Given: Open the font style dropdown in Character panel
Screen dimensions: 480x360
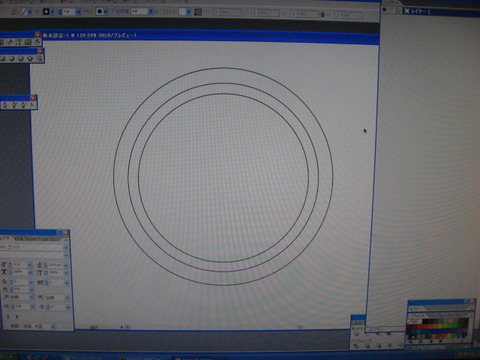Looking at the screenshot, I should (66, 255).
